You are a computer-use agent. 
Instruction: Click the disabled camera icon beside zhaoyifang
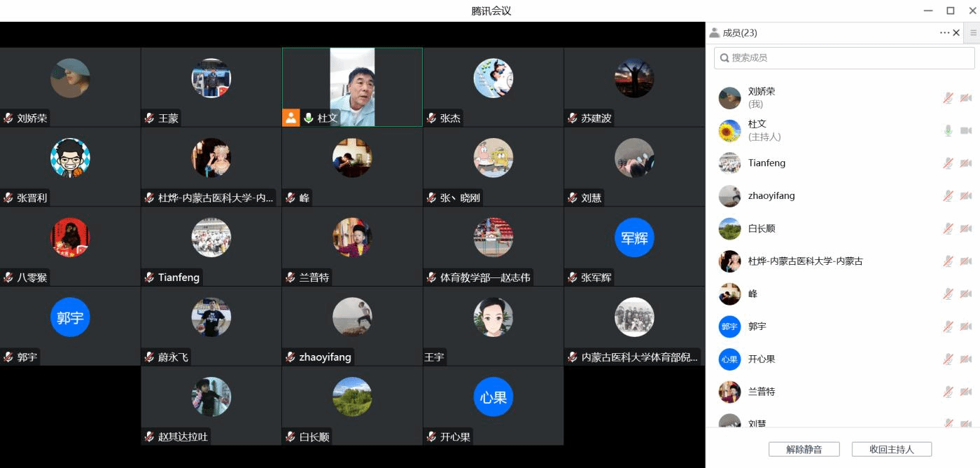(966, 196)
